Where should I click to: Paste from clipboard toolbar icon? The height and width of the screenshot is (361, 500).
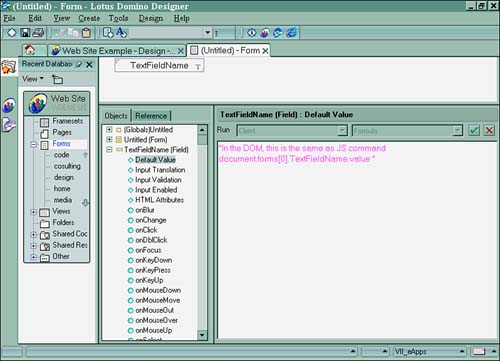click(86, 33)
